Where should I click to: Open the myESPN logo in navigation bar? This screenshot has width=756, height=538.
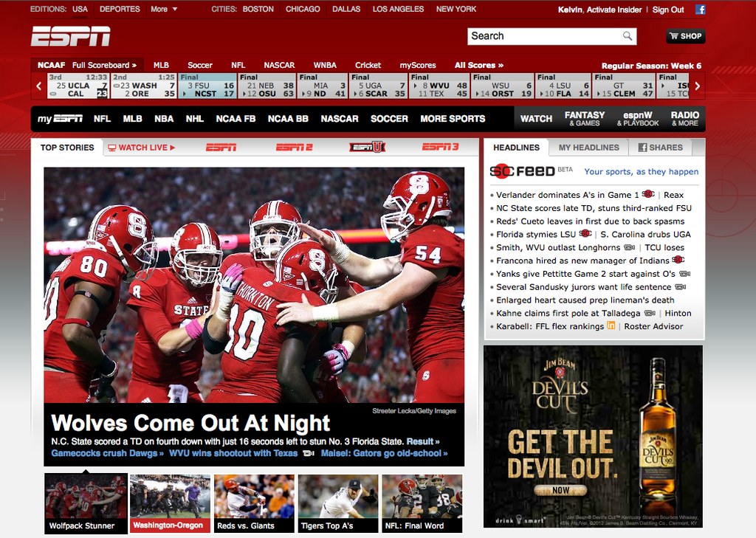point(60,119)
